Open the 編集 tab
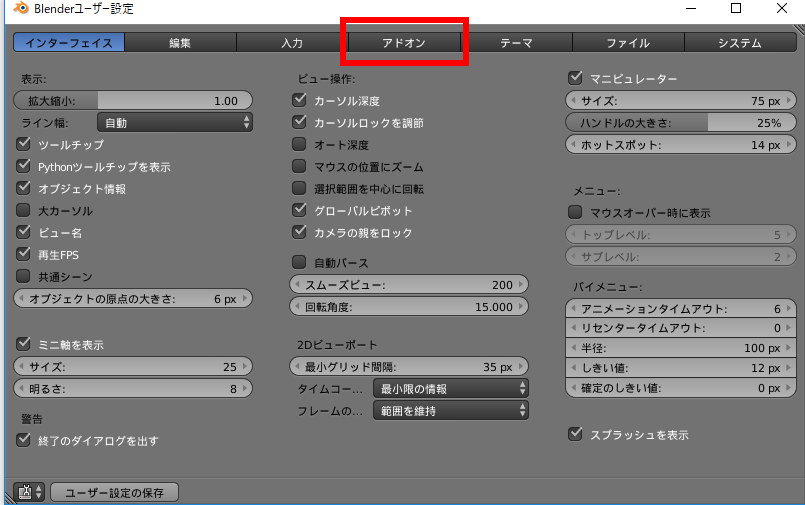 [180, 43]
